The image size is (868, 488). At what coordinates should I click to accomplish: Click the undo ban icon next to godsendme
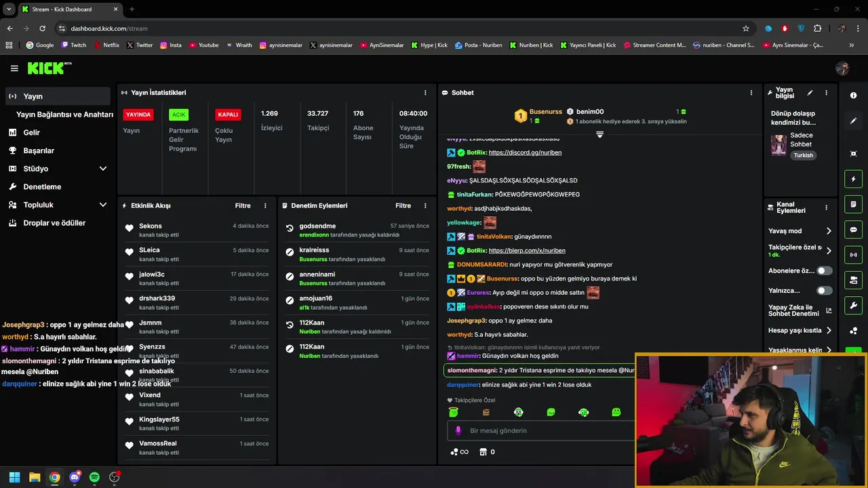[x=290, y=228]
